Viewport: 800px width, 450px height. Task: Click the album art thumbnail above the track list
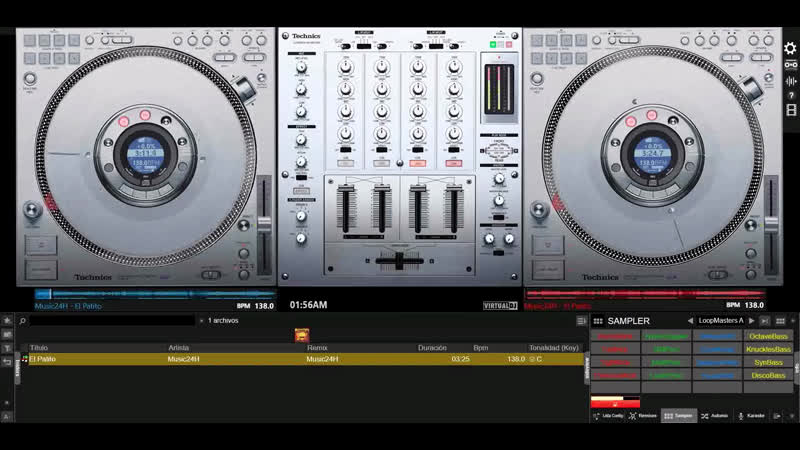point(302,335)
